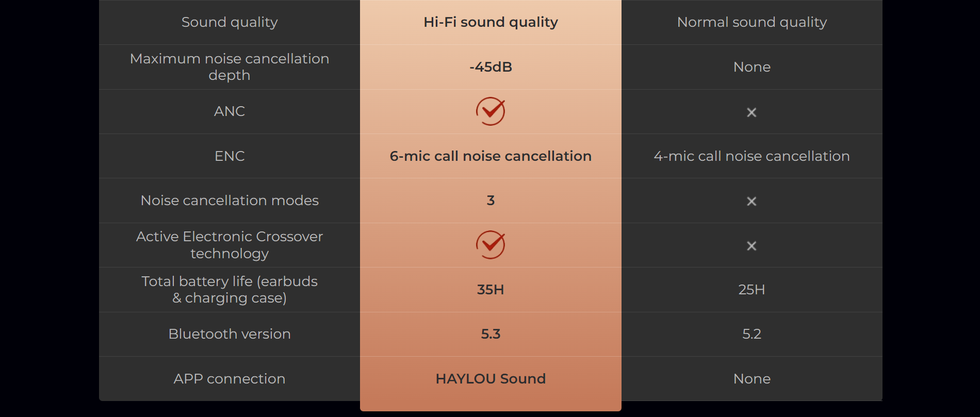Select the 25H battery life value
The image size is (980, 417).
[752, 290]
